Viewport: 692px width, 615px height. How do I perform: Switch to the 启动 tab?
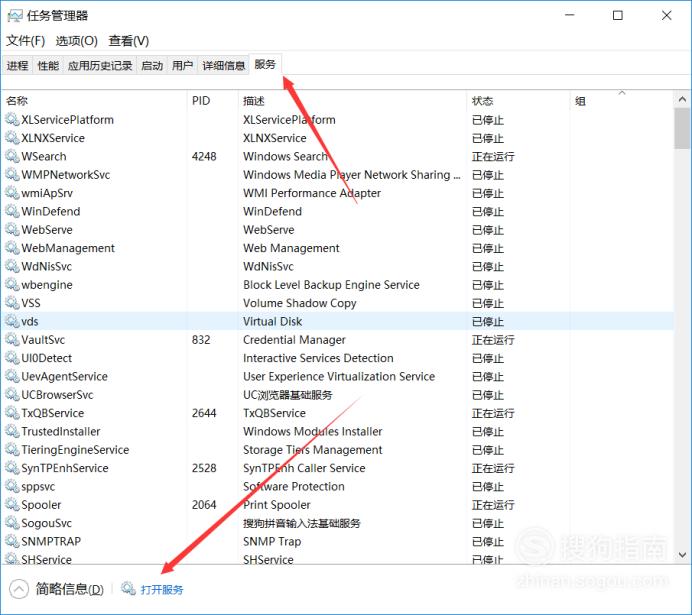pos(152,66)
